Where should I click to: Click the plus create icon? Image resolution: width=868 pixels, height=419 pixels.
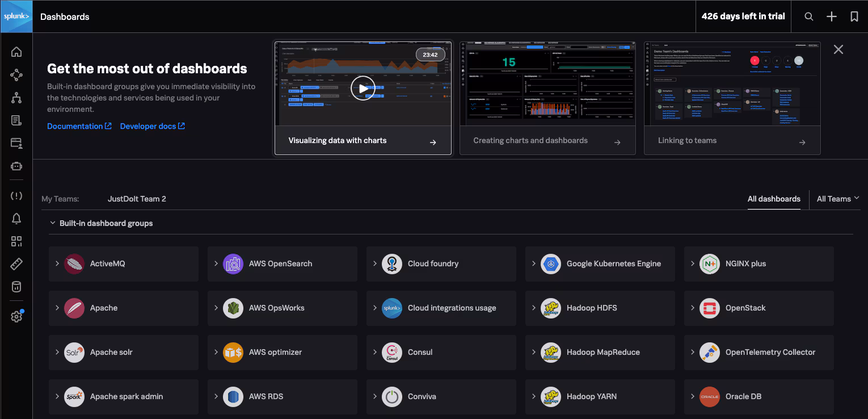coord(831,16)
